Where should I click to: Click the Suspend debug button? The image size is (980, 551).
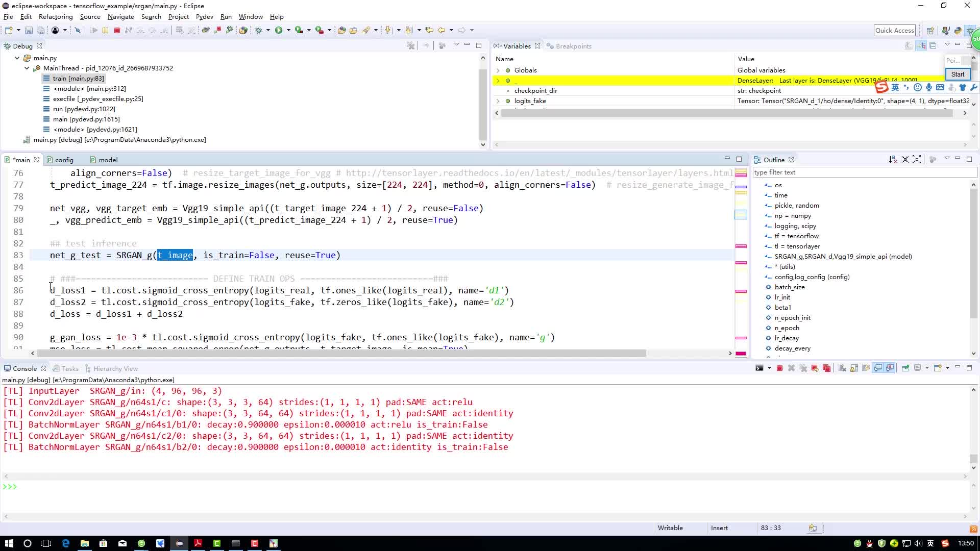105,30
